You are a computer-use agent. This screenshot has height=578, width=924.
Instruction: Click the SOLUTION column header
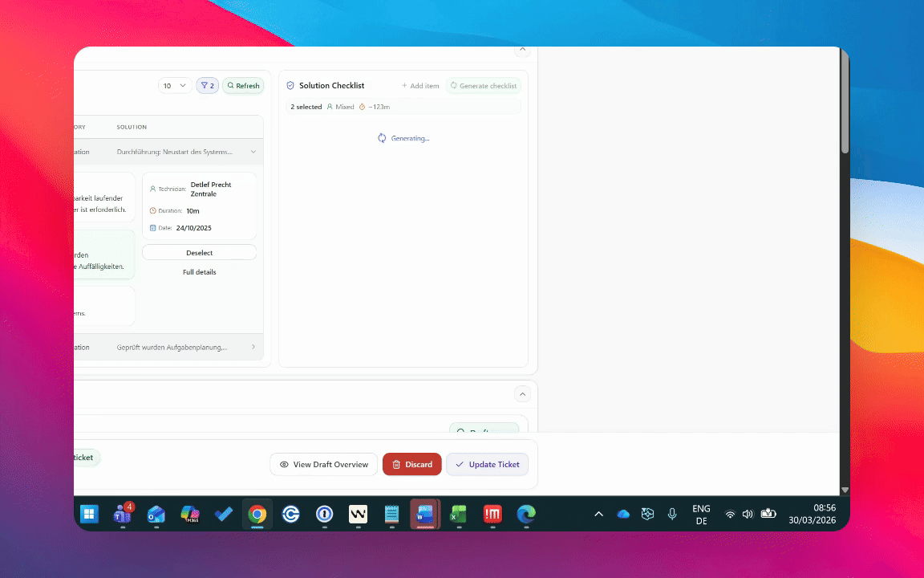pyautogui.click(x=132, y=127)
